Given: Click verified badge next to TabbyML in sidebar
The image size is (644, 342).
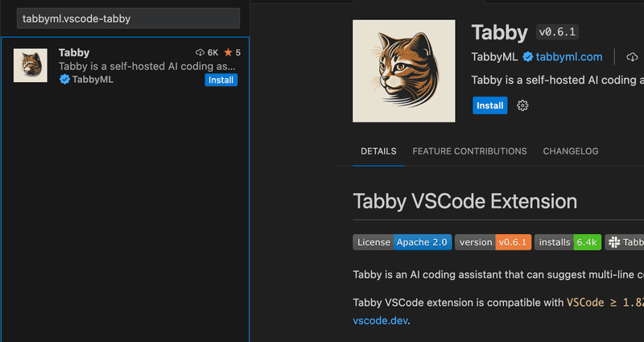Looking at the screenshot, I should coord(64,80).
